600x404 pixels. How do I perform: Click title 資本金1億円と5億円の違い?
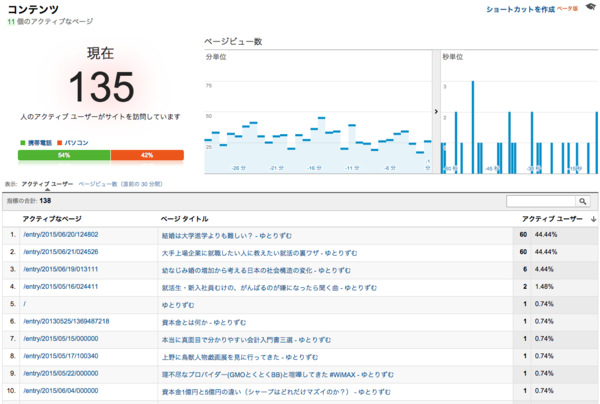point(276,392)
